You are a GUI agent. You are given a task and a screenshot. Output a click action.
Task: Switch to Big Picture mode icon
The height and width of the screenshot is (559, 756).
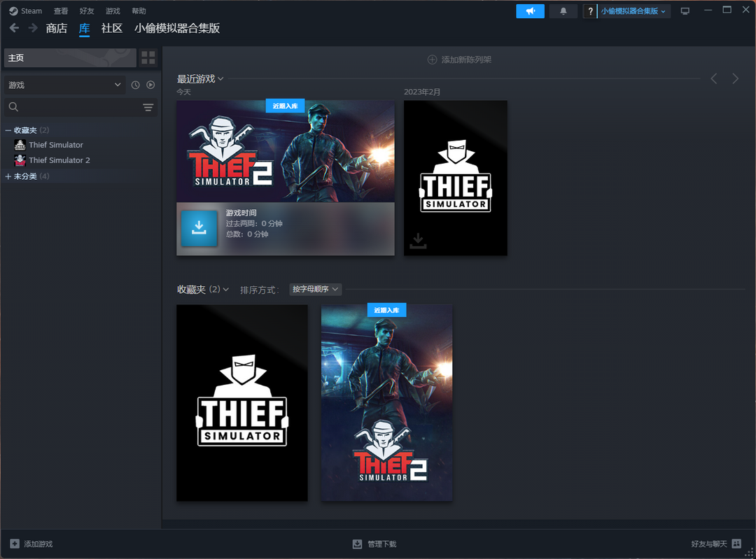[x=685, y=11]
